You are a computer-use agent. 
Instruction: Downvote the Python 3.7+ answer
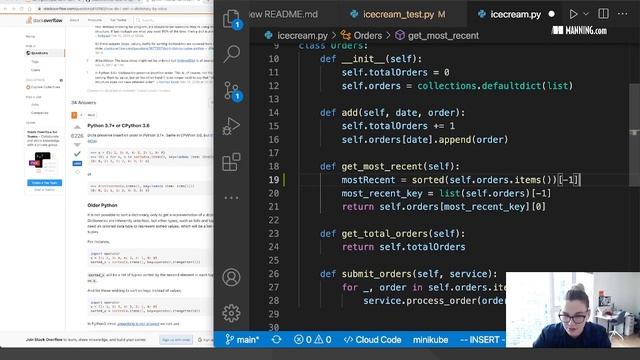coord(77,144)
